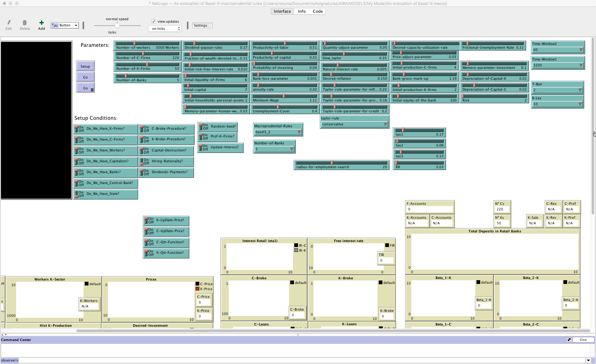Click the Settings... button
Image resolution: width=596 pixels, height=364 pixels.
point(202,25)
